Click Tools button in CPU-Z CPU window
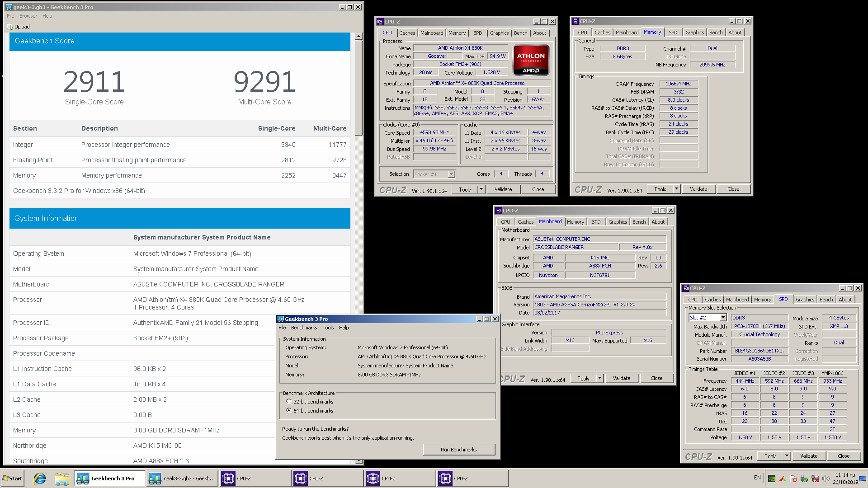 coord(465,189)
